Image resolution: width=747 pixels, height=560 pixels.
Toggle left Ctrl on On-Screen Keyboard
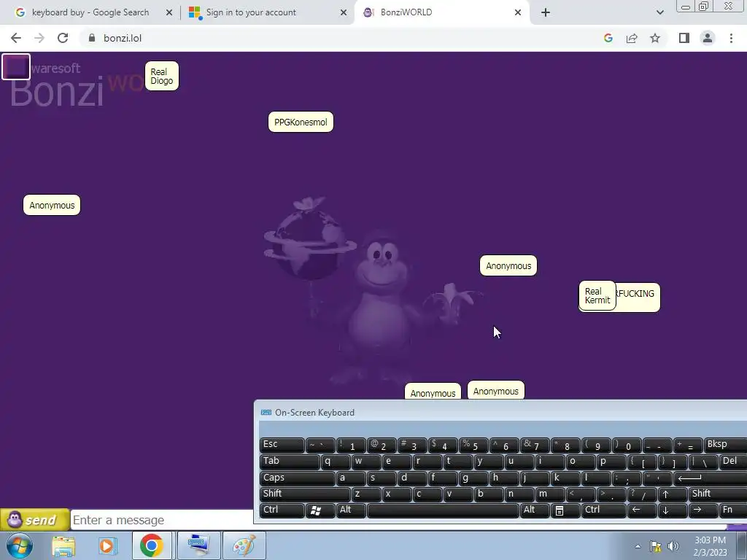[282, 510]
